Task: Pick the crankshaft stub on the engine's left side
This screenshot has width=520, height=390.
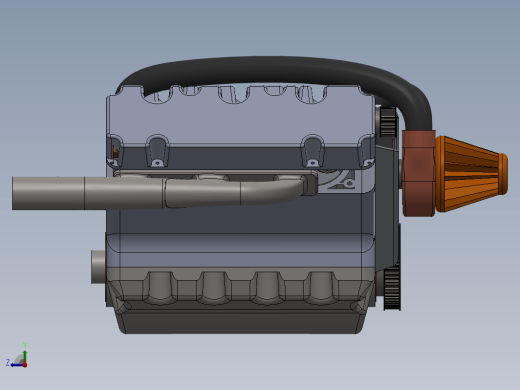Action: 99,267
